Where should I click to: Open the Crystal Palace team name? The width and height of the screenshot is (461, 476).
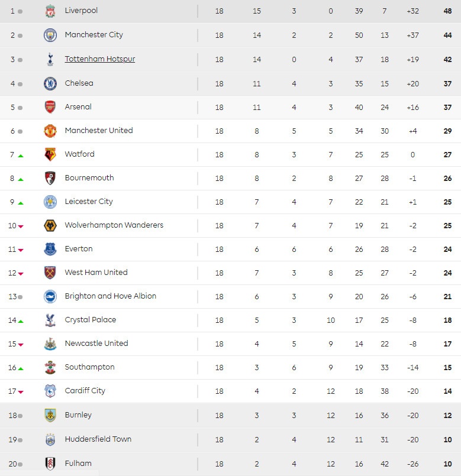[x=89, y=320]
